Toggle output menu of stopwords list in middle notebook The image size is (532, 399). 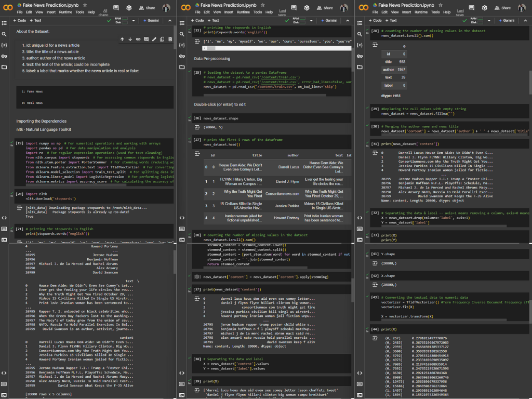[x=197, y=42]
